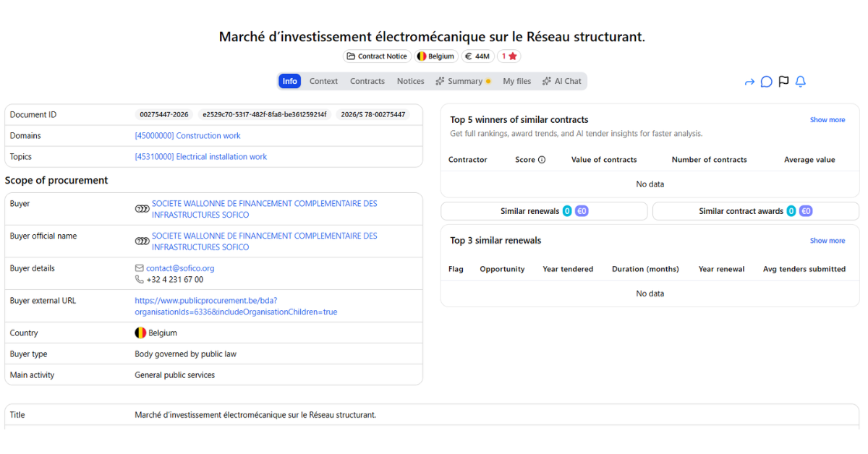Viewport: 868px width, 454px height.
Task: Open the publicprocurement.be buyer external URL
Action: pyautogui.click(x=236, y=307)
